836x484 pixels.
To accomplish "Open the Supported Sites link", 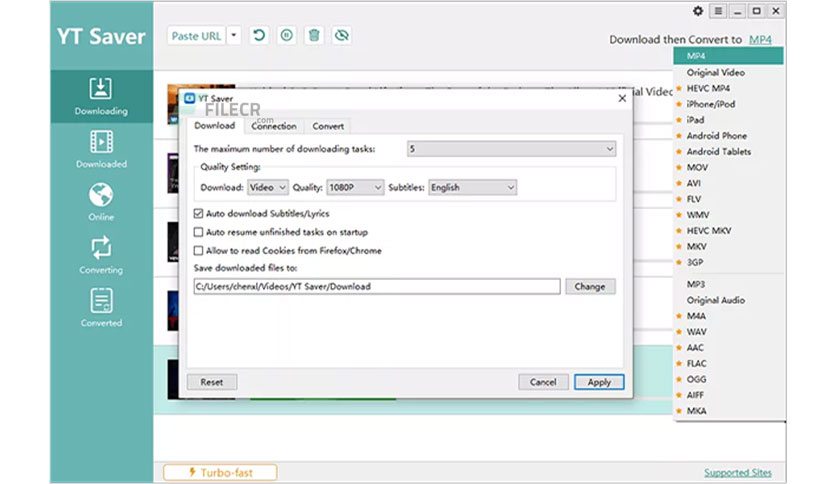I will 738,472.
